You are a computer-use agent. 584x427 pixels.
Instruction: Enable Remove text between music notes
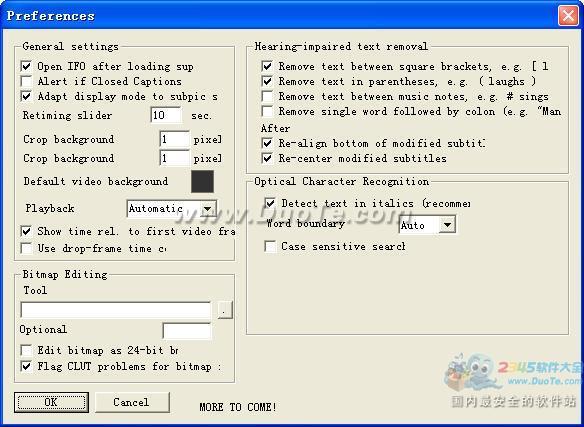[x=267, y=97]
